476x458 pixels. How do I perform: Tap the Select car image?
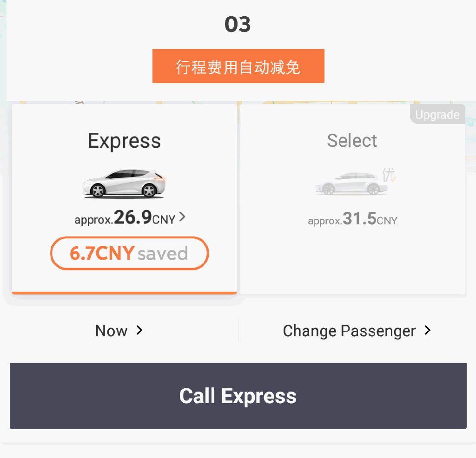point(352,183)
